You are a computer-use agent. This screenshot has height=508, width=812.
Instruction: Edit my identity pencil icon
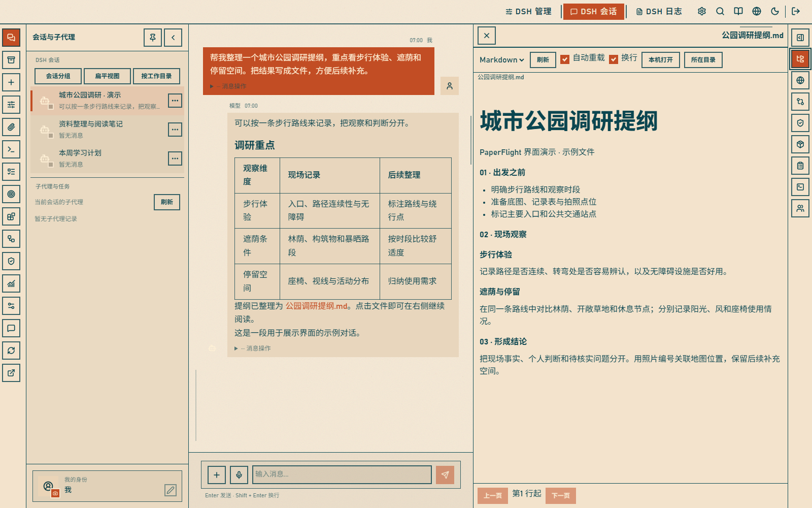pyautogui.click(x=171, y=490)
